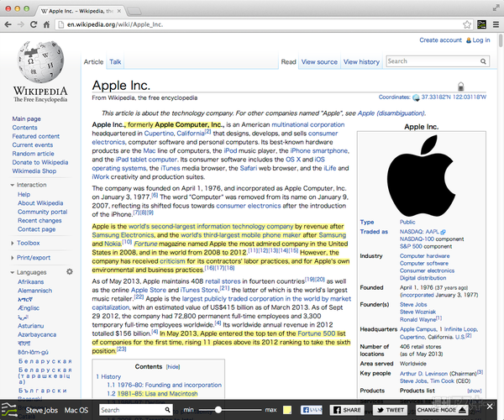Click the Facebook SHARE button

[x=347, y=410]
